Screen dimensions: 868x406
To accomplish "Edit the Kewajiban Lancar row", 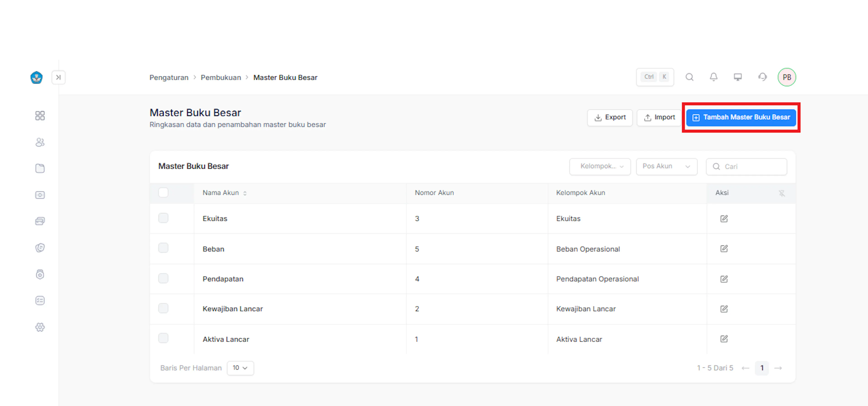I will (724, 309).
